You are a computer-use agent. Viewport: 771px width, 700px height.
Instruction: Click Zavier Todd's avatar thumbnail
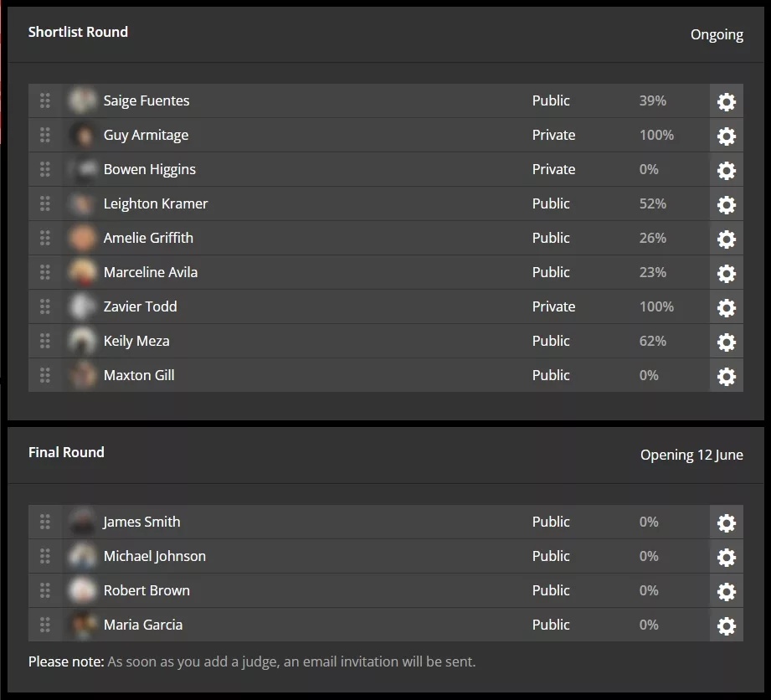[x=82, y=306]
